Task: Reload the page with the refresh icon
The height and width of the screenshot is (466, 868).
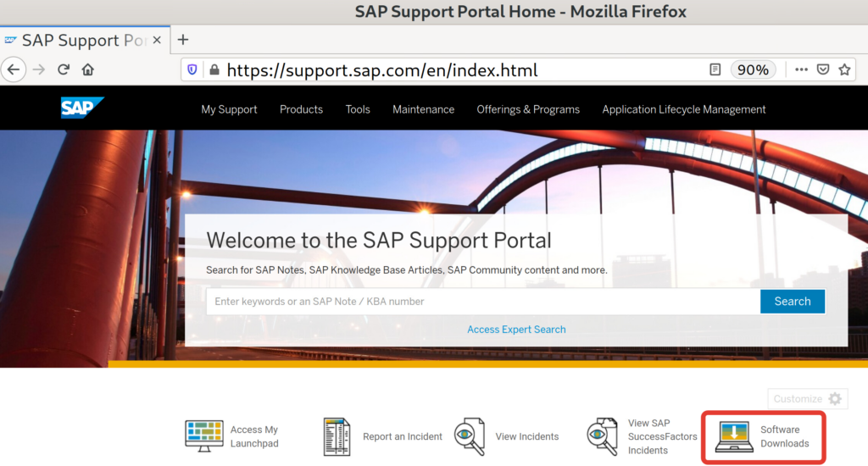Action: point(64,69)
